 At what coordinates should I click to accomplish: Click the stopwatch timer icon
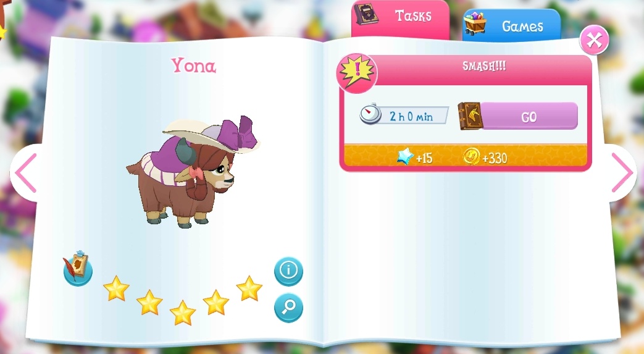point(370,114)
